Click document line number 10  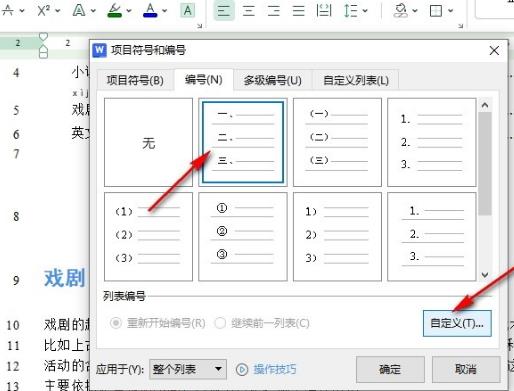tap(13, 325)
